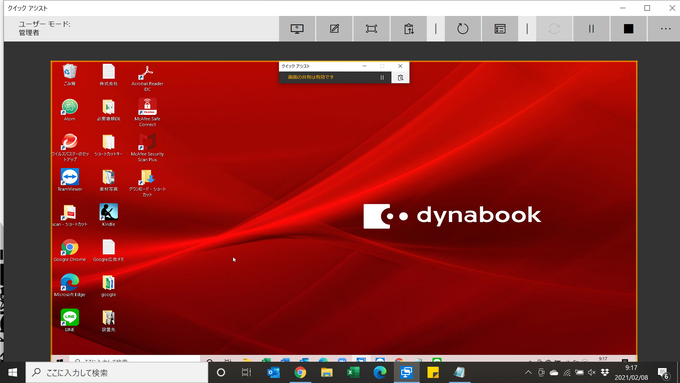Open Task Manager from Quick Assist toolbar

pyautogui.click(x=500, y=29)
